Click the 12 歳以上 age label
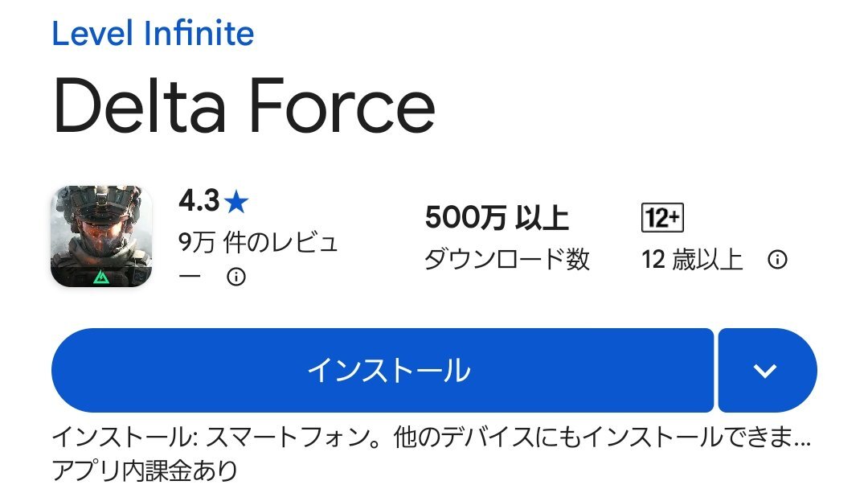 pos(692,260)
